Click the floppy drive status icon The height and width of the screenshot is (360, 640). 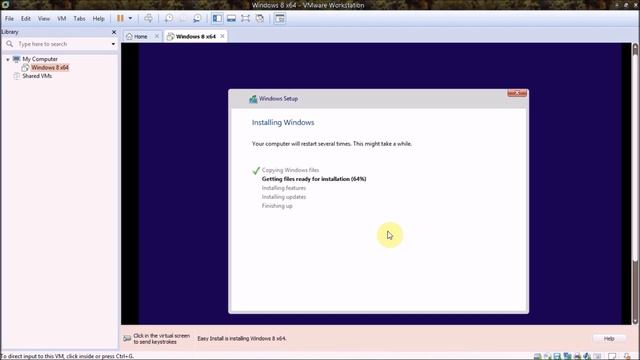point(557,357)
